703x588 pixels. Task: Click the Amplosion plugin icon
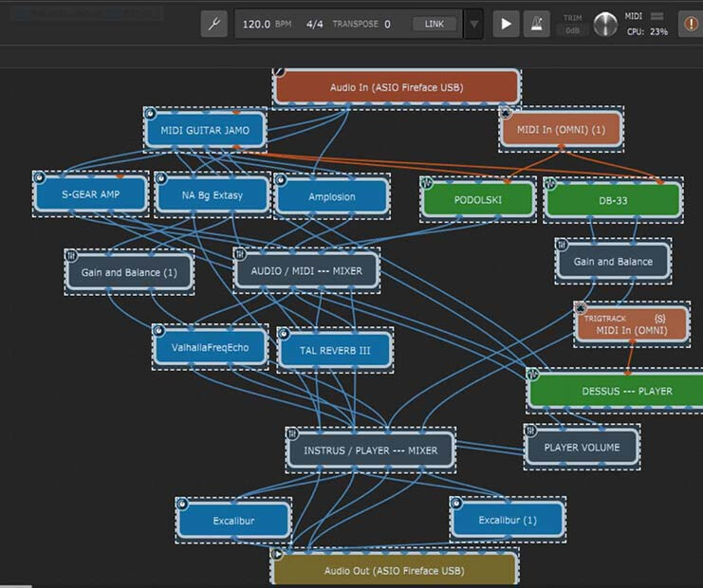(281, 180)
